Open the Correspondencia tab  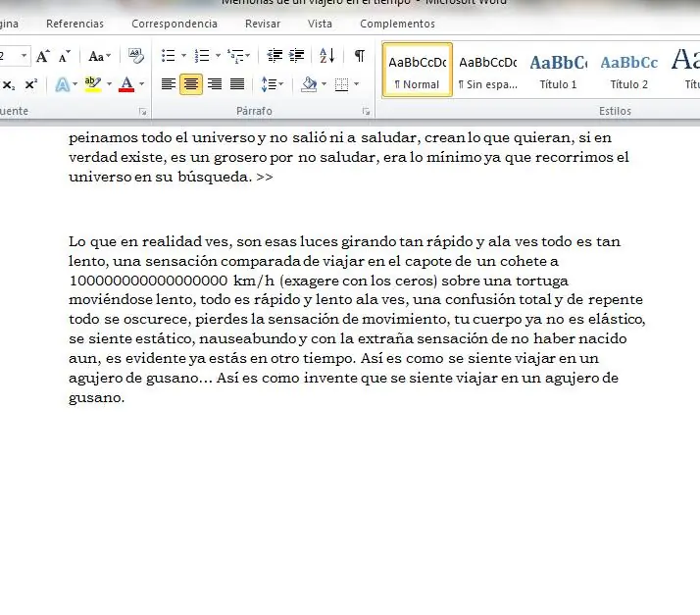tap(175, 24)
